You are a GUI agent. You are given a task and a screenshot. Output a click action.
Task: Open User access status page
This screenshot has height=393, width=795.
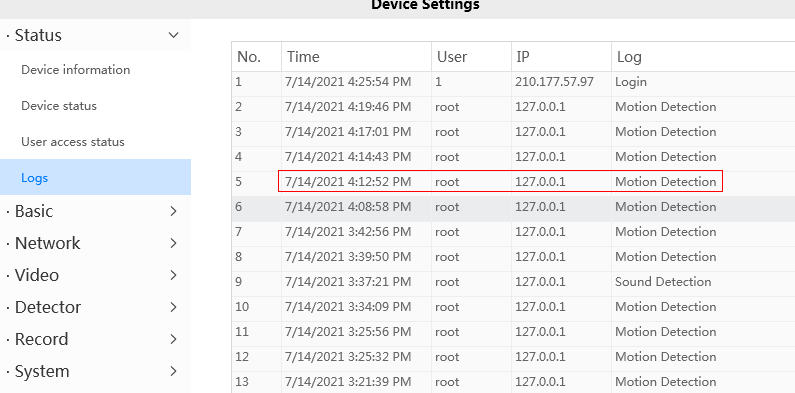(73, 142)
